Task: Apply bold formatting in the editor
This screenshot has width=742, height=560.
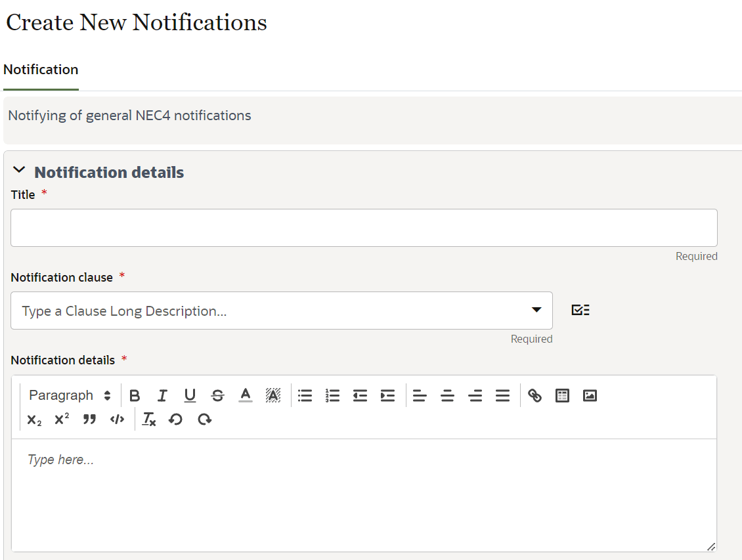Action: click(x=135, y=395)
